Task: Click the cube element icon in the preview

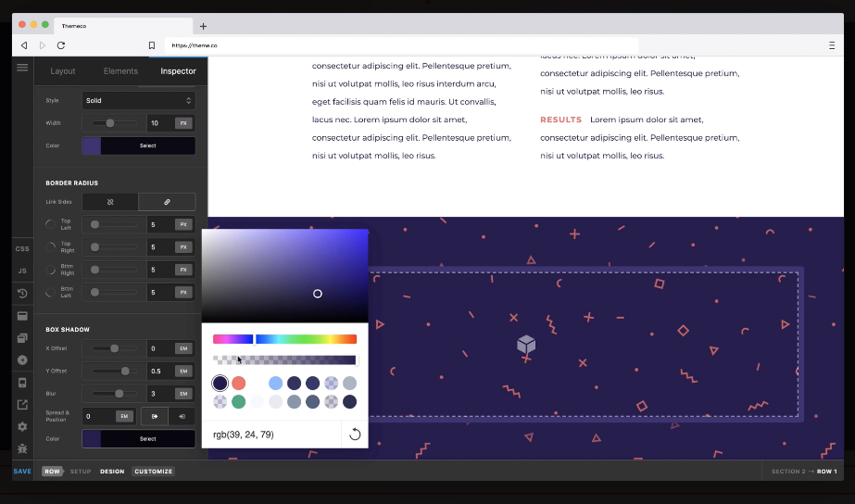Action: 526,345
